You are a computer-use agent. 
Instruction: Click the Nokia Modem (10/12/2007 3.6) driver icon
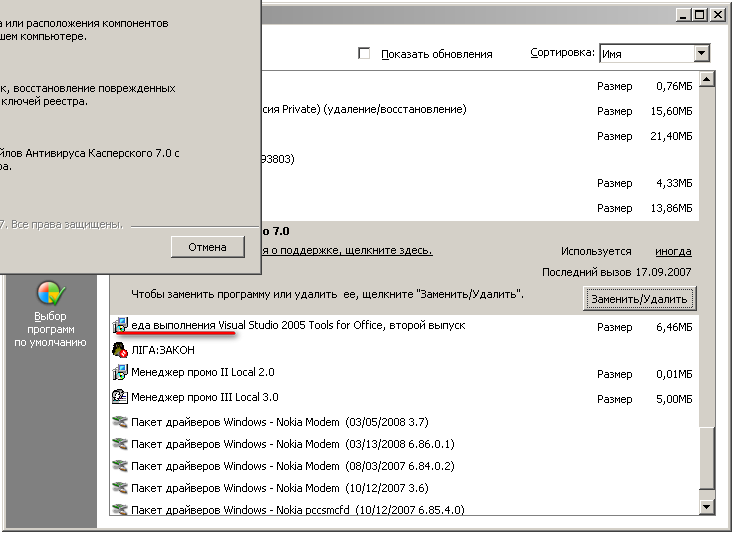pos(120,488)
